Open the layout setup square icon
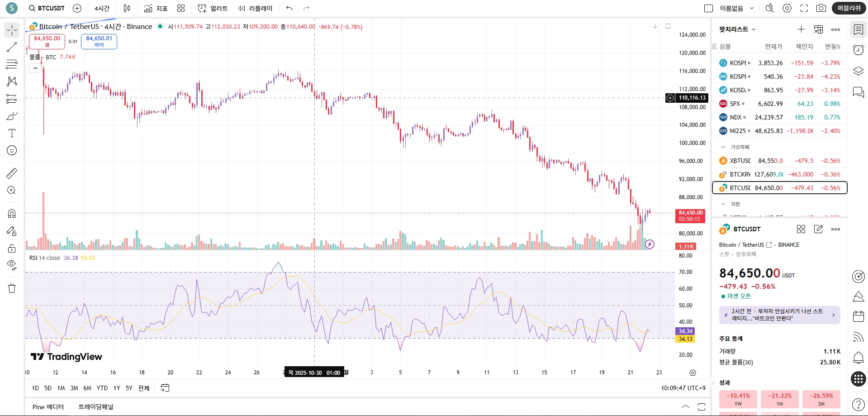 pyautogui.click(x=709, y=8)
